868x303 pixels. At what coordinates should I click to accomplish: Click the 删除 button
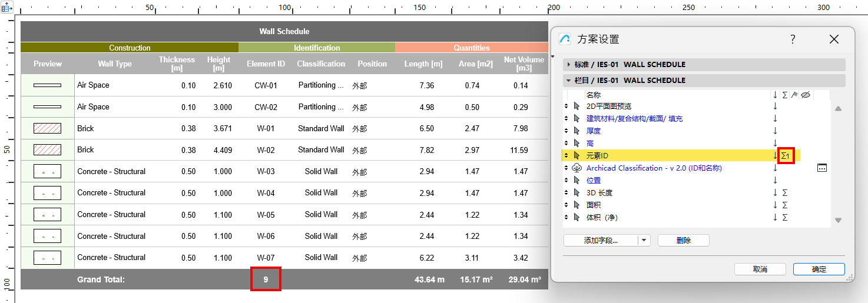(683, 241)
